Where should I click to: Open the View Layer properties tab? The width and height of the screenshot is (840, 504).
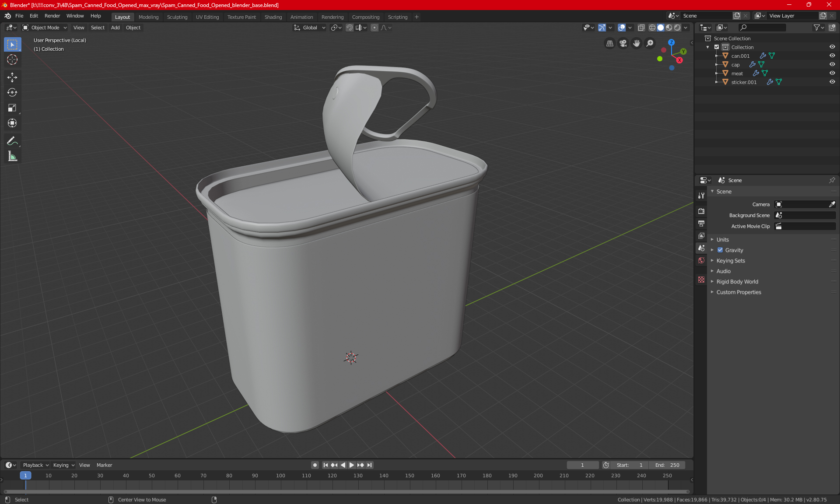[x=701, y=236]
